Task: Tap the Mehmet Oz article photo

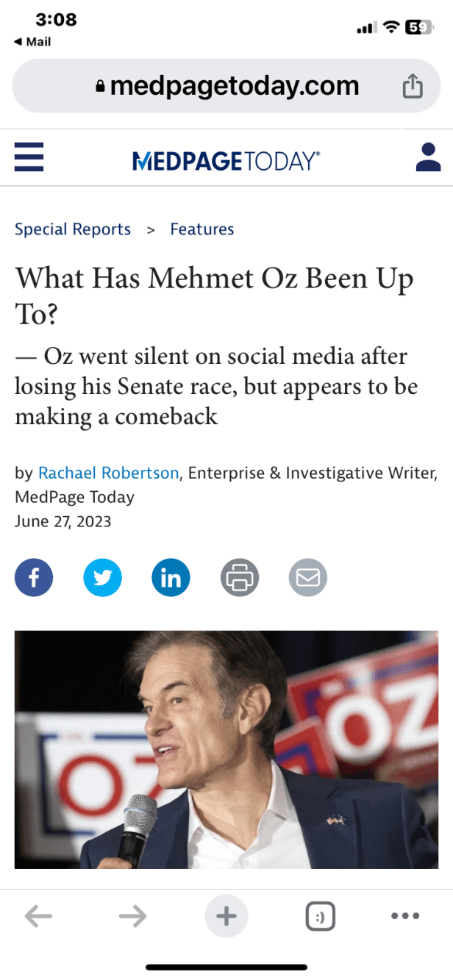Action: point(226,749)
